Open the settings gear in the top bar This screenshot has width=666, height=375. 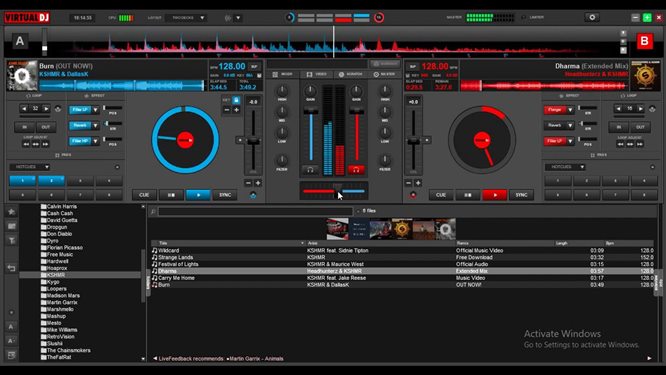point(592,17)
